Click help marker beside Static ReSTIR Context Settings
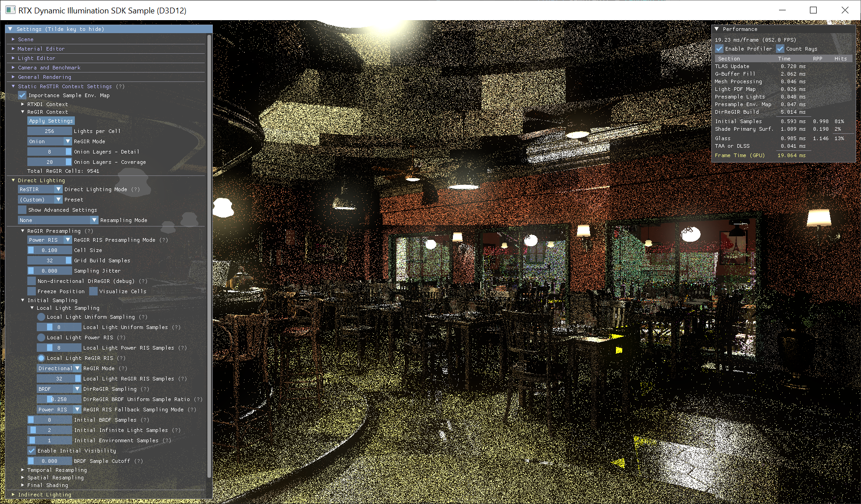Screen dimensions: 861x504 120,86
